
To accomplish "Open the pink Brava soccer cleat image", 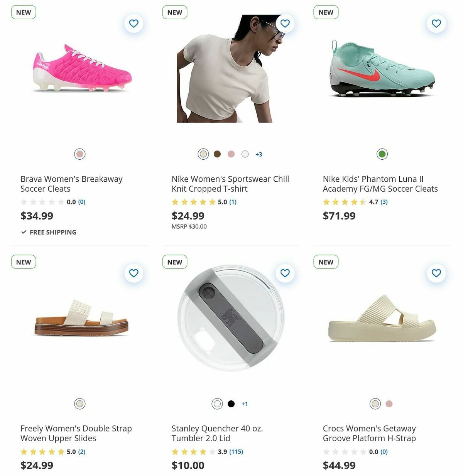I will pos(82,69).
